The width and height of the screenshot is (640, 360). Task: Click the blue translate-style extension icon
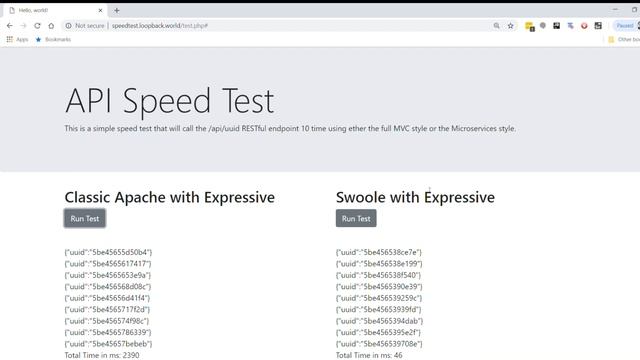click(x=570, y=26)
